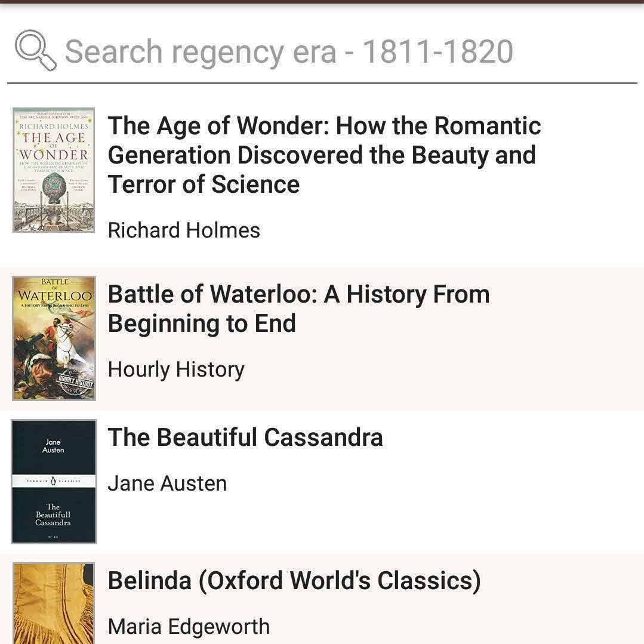
Task: Tap Hourly History badge on Waterloo cover
Action: [x=76, y=380]
